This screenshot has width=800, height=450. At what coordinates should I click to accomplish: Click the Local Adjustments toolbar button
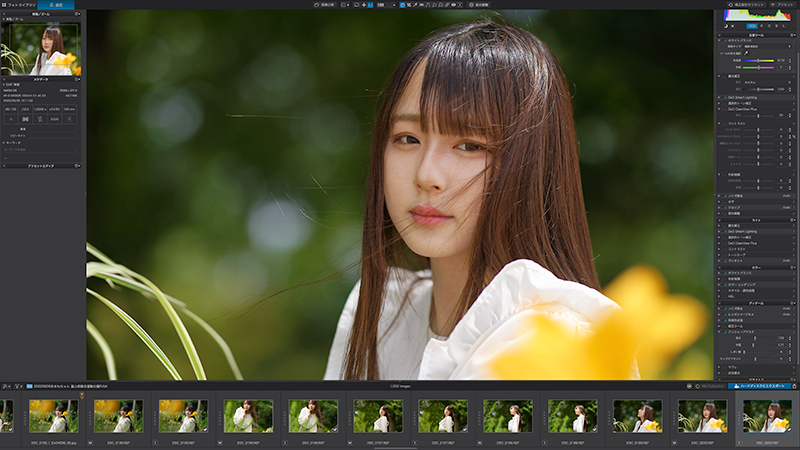tap(479, 5)
